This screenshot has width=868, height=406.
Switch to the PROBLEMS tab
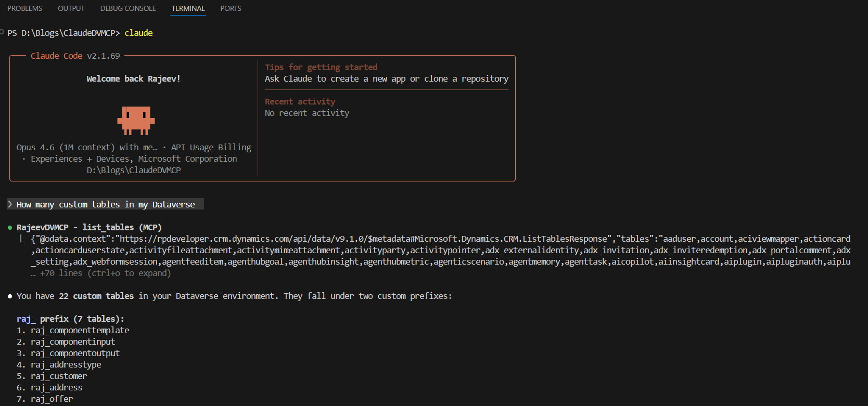24,8
